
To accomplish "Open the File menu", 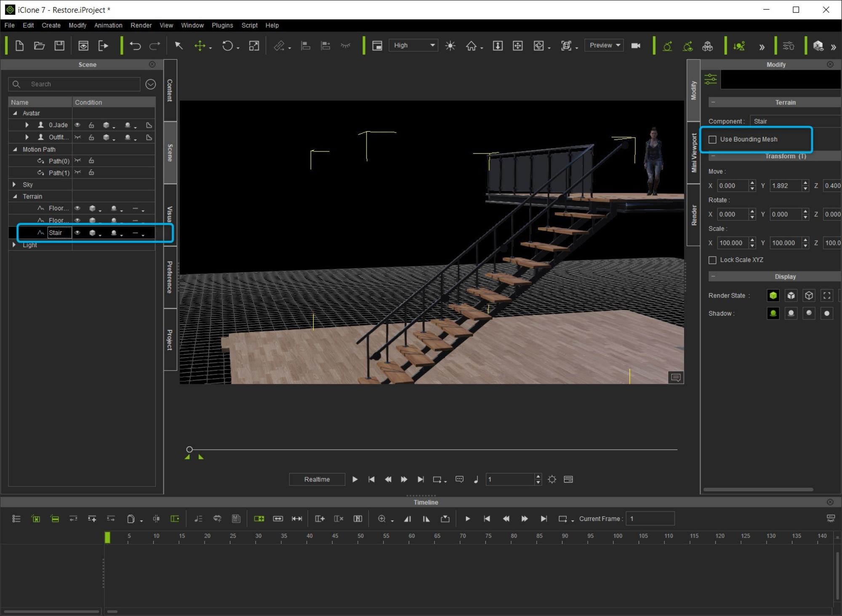I will (x=9, y=25).
